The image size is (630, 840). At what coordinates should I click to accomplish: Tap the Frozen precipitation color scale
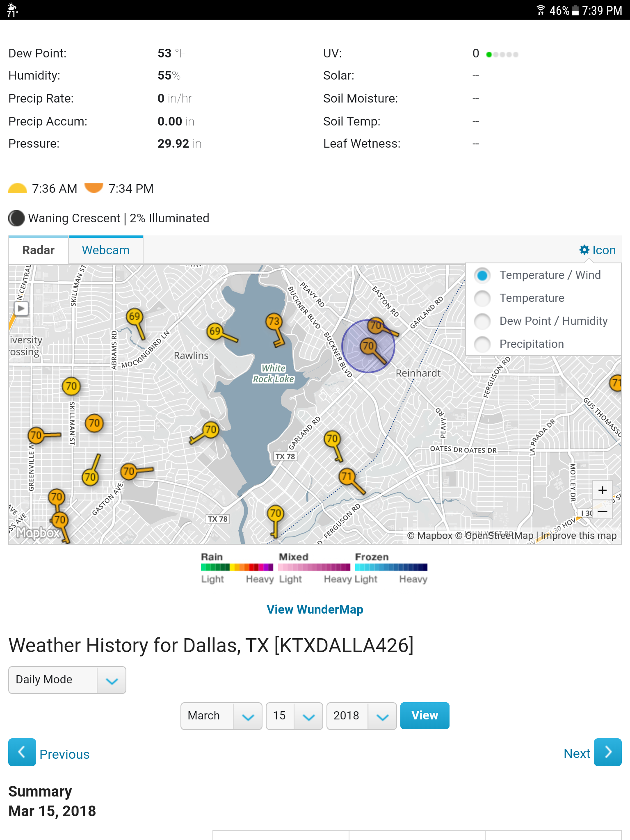click(x=391, y=567)
